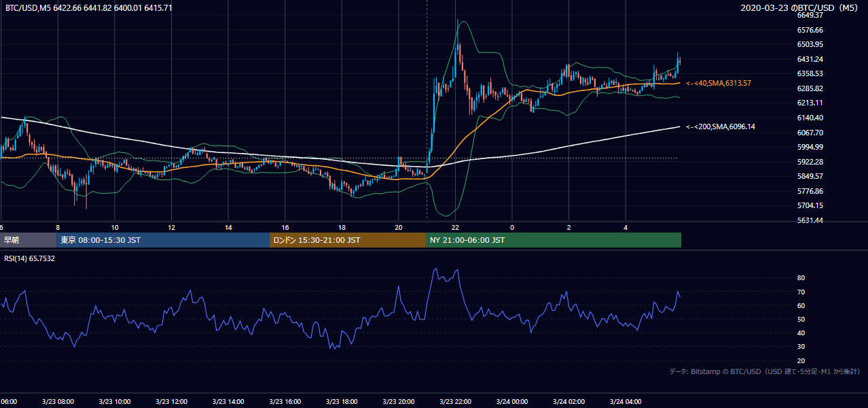
Task: Click the 3/23 08:00 time axis label
Action: point(58,402)
